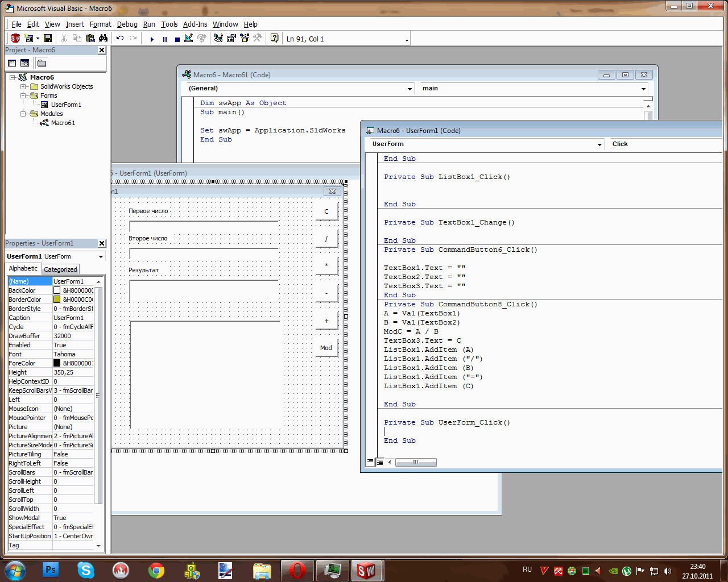Expand SolidWorks Objects folder node
The image size is (728, 582).
[x=23, y=86]
